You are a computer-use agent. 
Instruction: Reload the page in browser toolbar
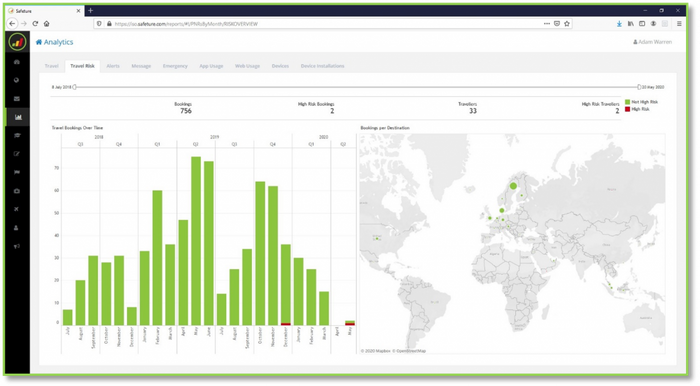35,24
